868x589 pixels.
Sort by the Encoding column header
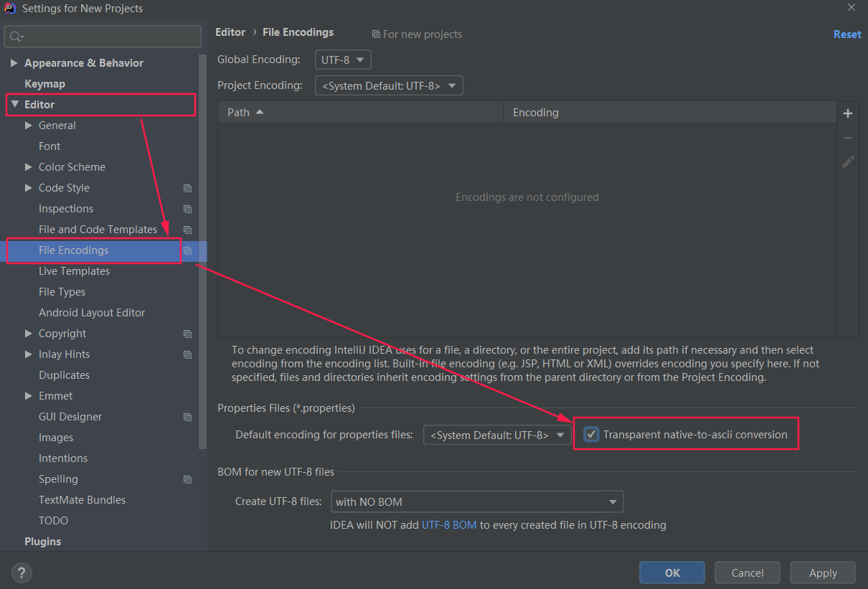[670, 113]
